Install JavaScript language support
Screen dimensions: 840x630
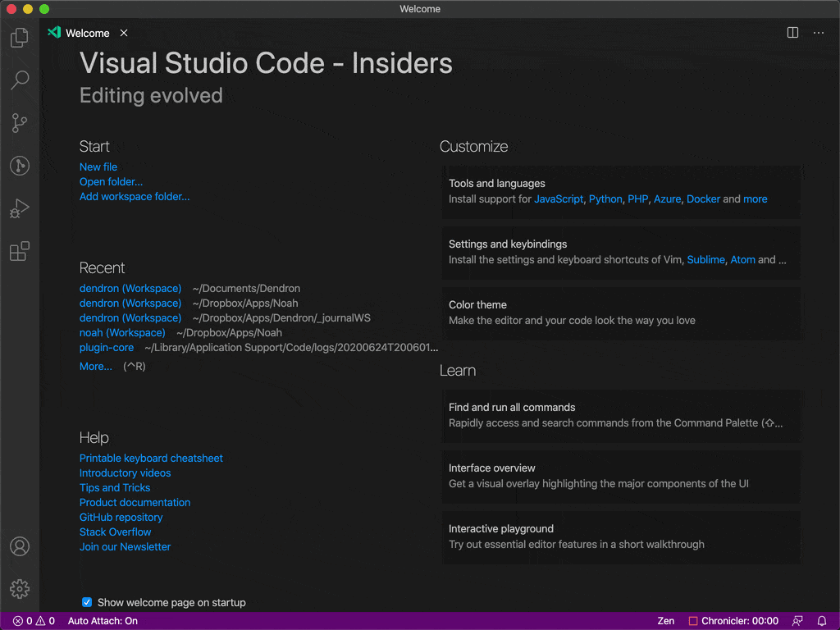click(x=558, y=199)
